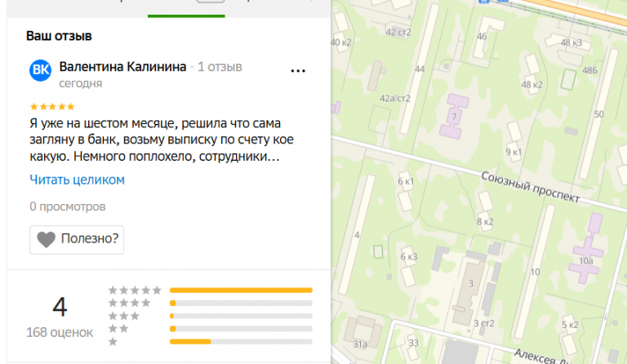Click building 44 on the map
627x364 pixels.
(x=420, y=69)
